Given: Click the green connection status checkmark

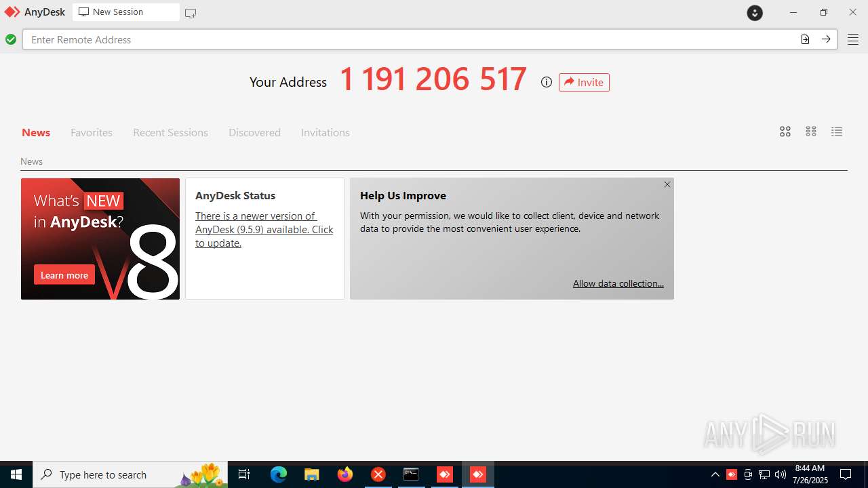Looking at the screenshot, I should click(11, 39).
